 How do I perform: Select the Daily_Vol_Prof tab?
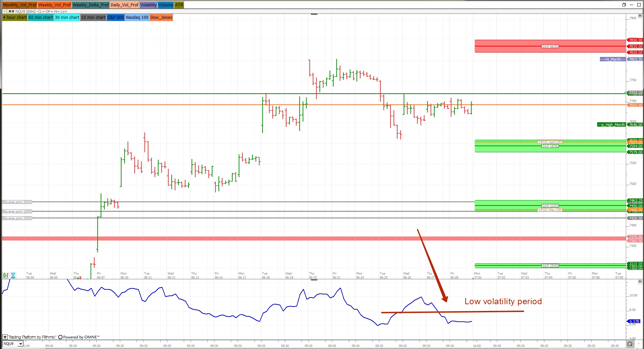[125, 5]
